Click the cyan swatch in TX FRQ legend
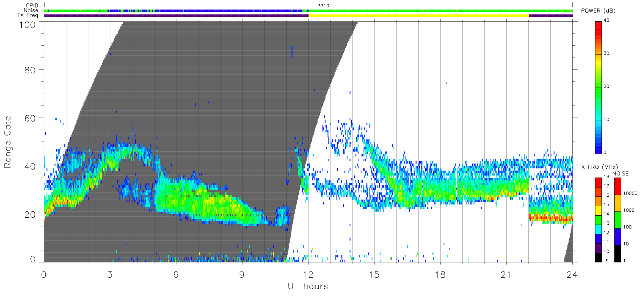This screenshot has width=644, height=297. 599,229
